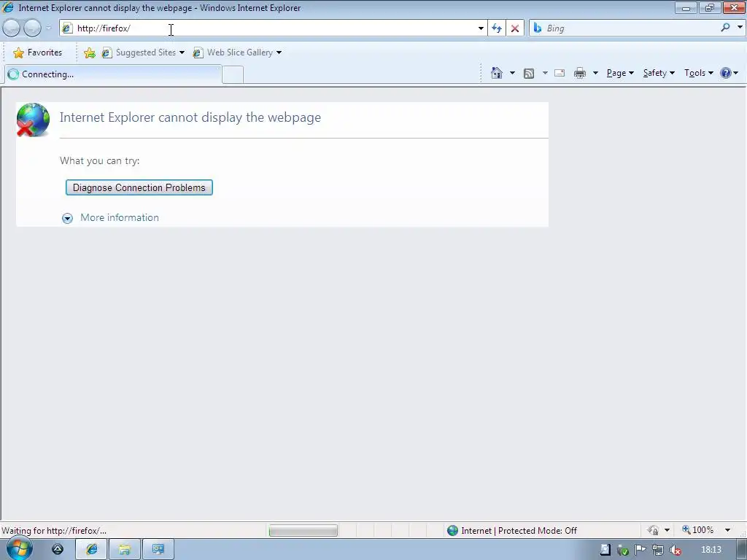Viewport: 747px width, 560px height.
Task: Open Web Slice Gallery link
Action: pyautogui.click(x=237, y=52)
